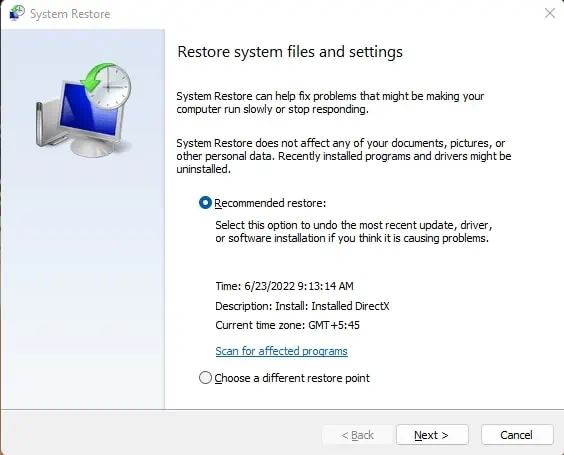Click the 'Time: 6/23/2022 9:13:14 AM' text
The image size is (564, 455).
[x=284, y=286]
